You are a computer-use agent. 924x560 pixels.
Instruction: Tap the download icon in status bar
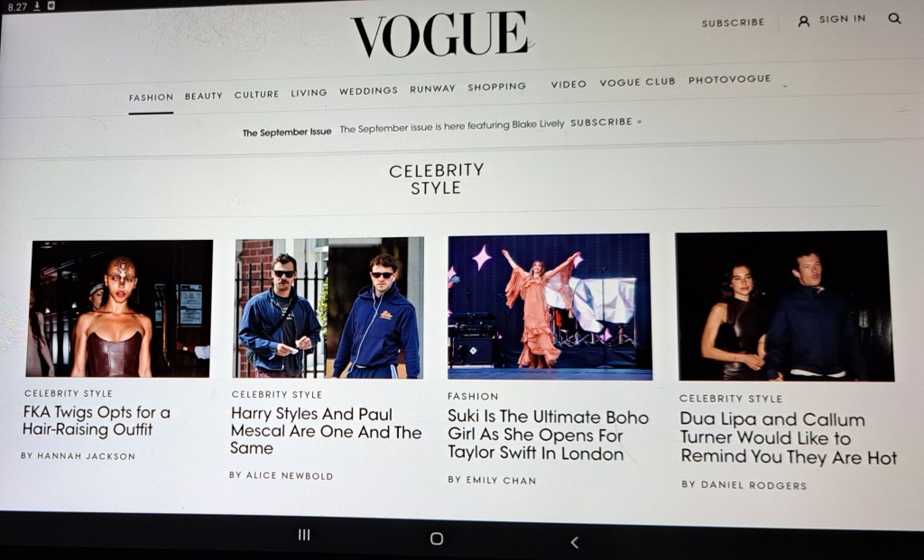[x=36, y=6]
